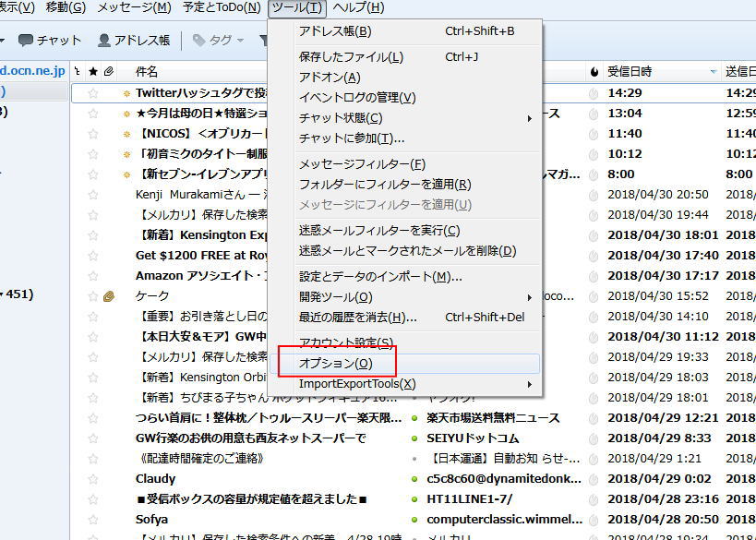Click the thread column header icon
Viewport: 756px width, 540px height.
tap(78, 71)
